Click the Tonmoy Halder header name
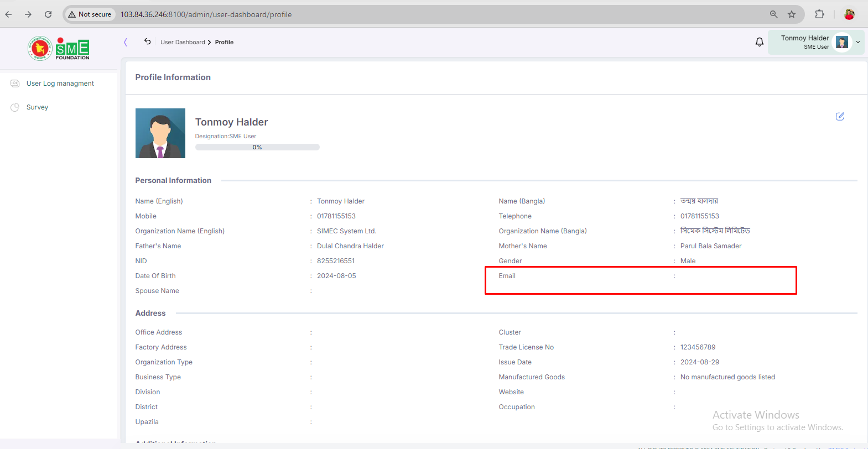The width and height of the screenshot is (868, 449). 805,38
